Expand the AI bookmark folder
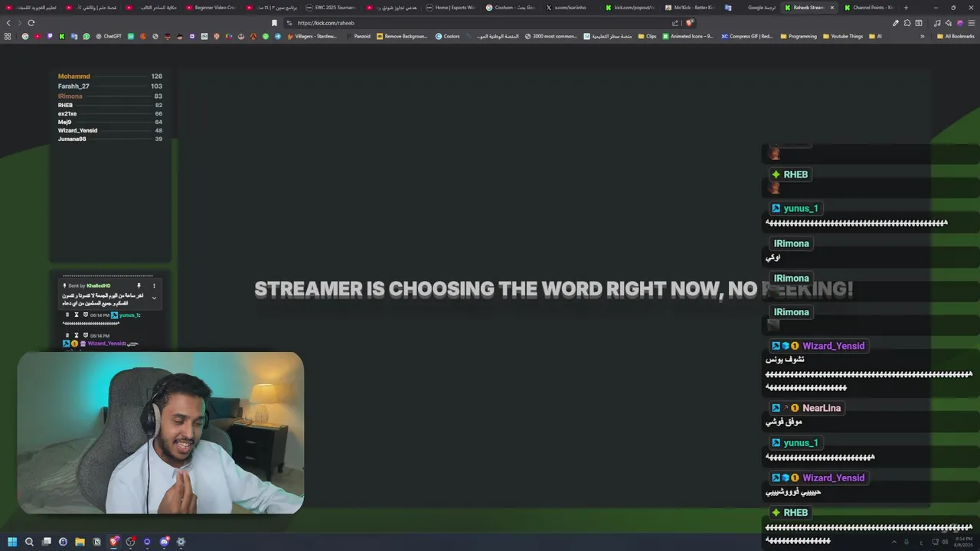 tap(875, 36)
